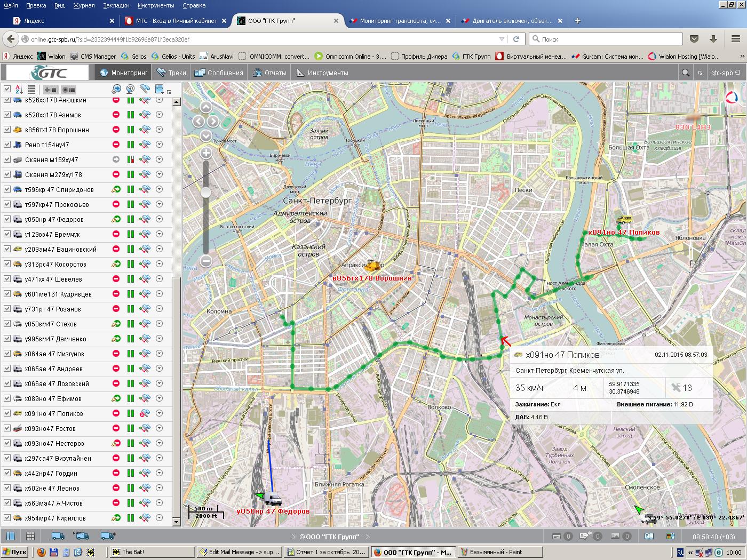This screenshot has height=560, width=747.
Task: Uncheck the в856тх178 Ворошнин unit checkbox
Action: pyautogui.click(x=7, y=130)
